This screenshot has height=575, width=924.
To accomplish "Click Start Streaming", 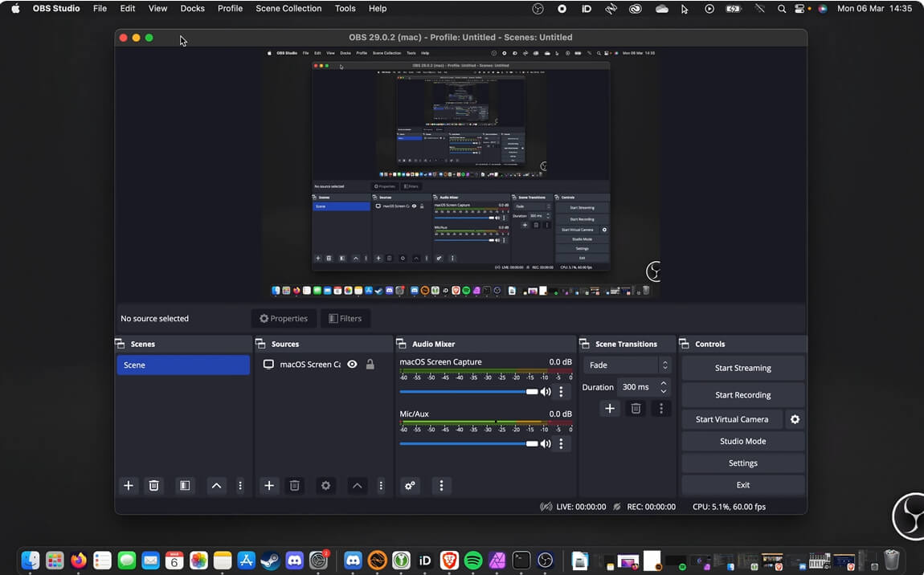I will (743, 369).
